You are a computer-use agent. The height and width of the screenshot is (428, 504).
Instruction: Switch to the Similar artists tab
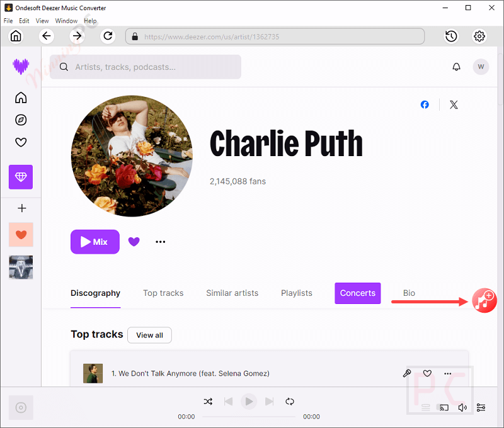232,293
